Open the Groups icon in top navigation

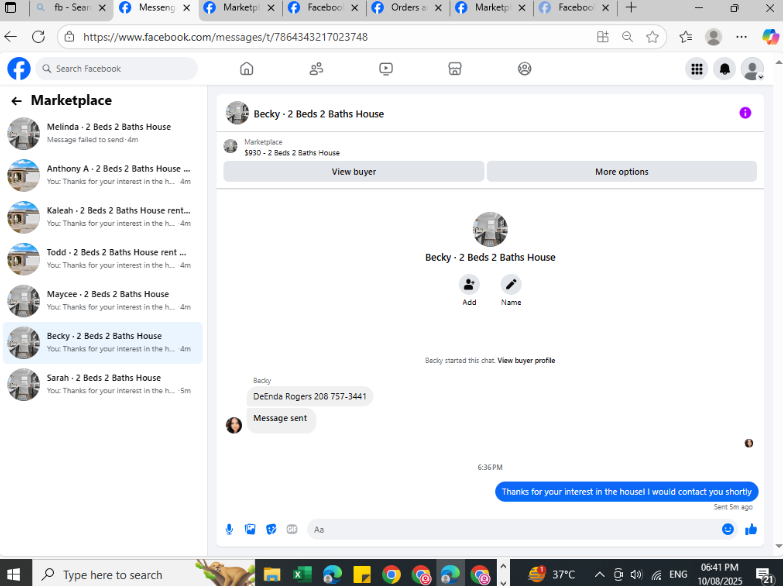(x=524, y=68)
